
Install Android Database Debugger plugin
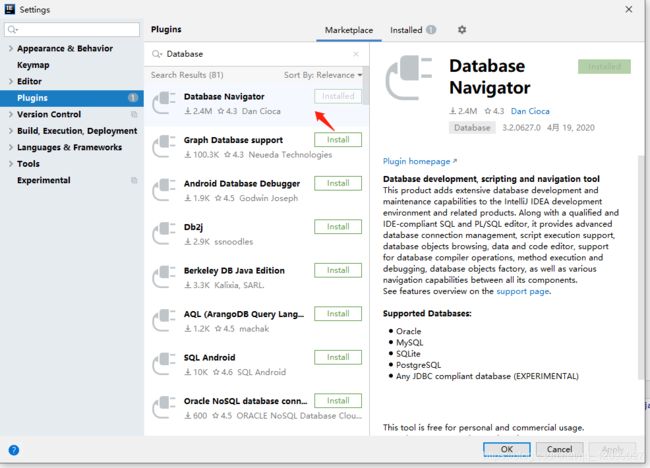(338, 183)
